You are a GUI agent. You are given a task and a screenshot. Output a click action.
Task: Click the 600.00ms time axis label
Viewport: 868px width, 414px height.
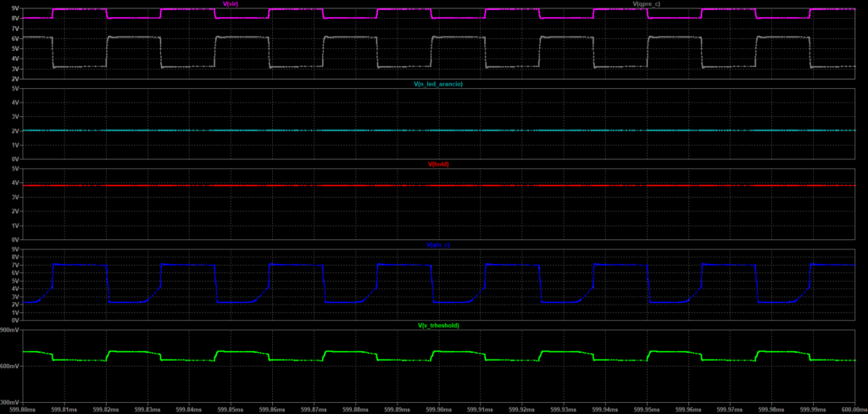click(x=856, y=410)
